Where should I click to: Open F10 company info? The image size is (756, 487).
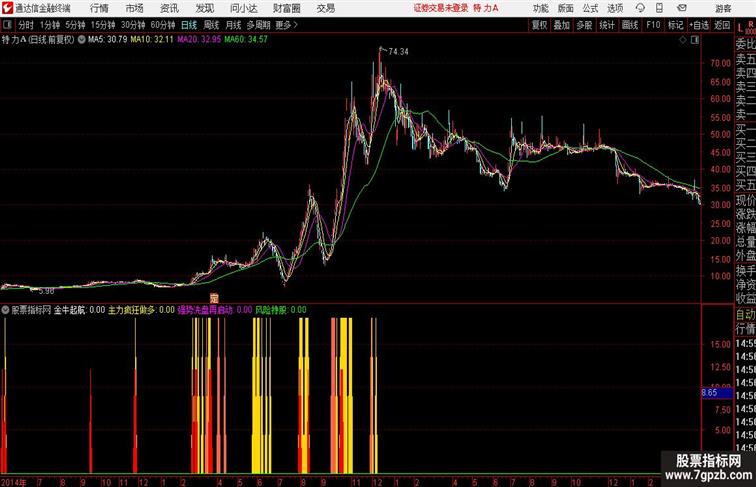[653, 25]
